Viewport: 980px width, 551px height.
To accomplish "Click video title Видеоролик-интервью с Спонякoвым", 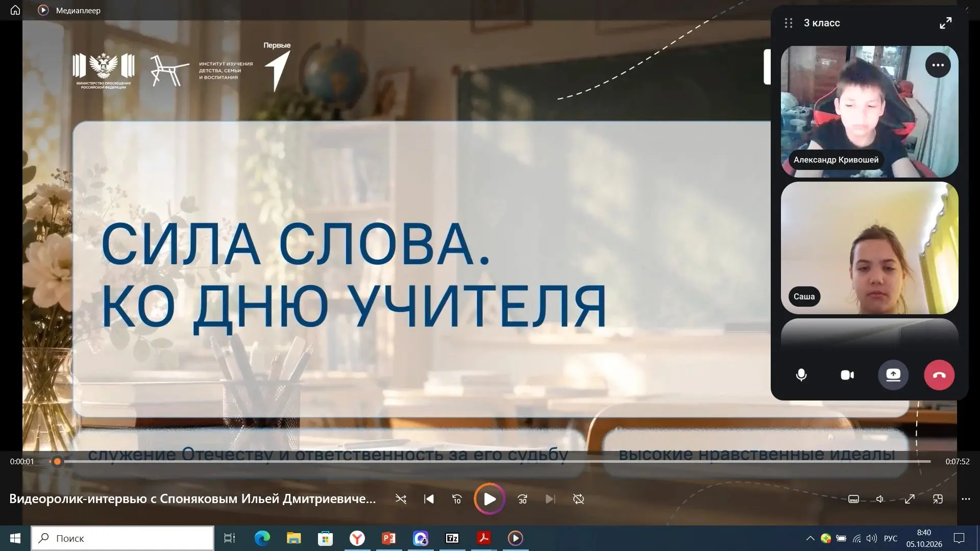I will pyautogui.click(x=192, y=499).
